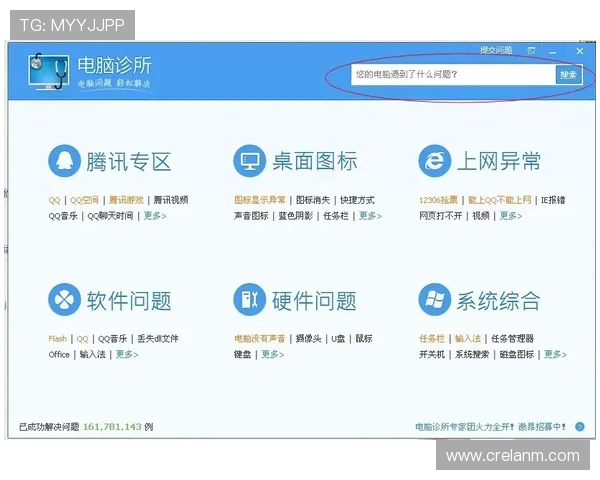Viewport: 600px width, 480px height.
Task: Expand 更多> under 系统综合
Action: pyautogui.click(x=555, y=354)
